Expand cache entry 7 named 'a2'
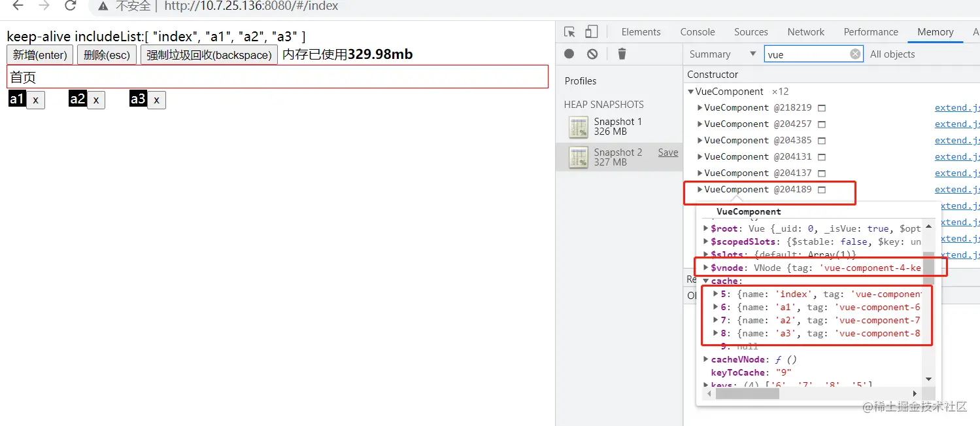Screen dimensions: 980x426 pos(716,320)
